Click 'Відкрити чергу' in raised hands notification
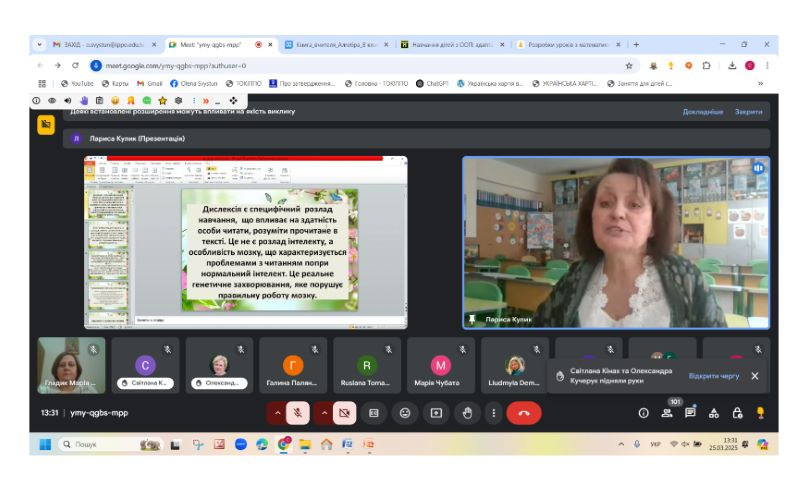This screenshot has height=488, width=800. [714, 376]
